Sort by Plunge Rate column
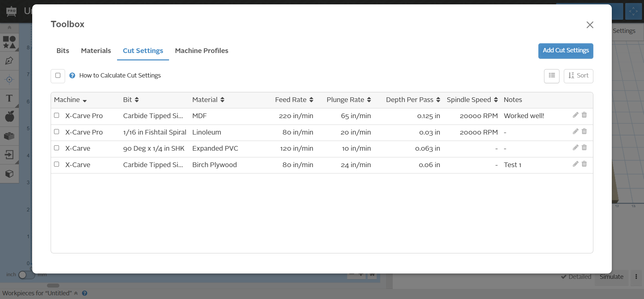This screenshot has height=299, width=644. (349, 100)
